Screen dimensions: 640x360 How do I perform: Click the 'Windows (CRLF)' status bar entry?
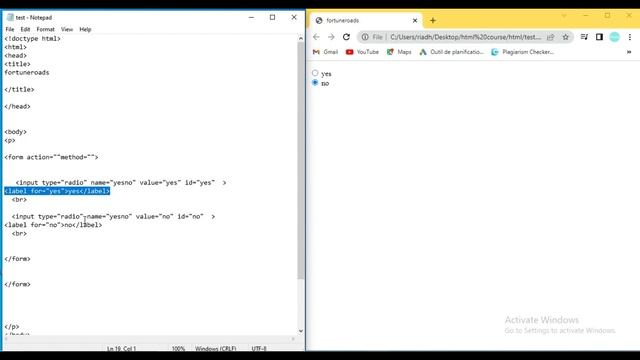point(216,349)
